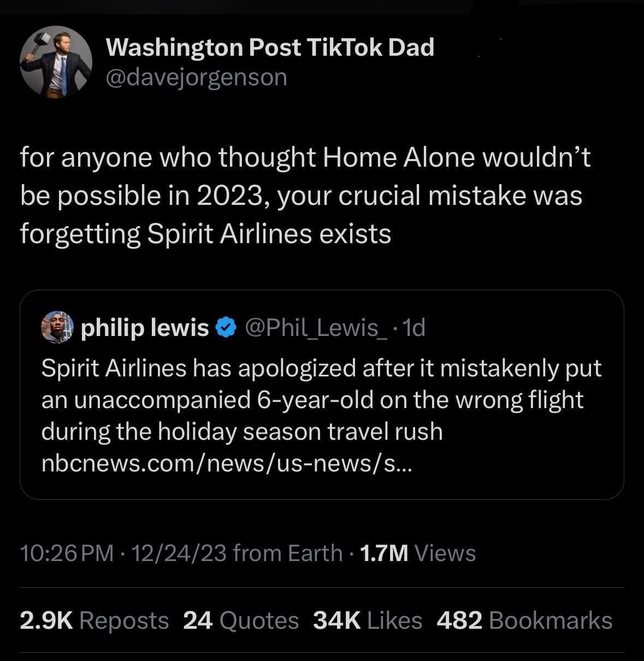Click the blue verified badge next to philip lewis
The height and width of the screenshot is (661, 644).
pyautogui.click(x=226, y=328)
